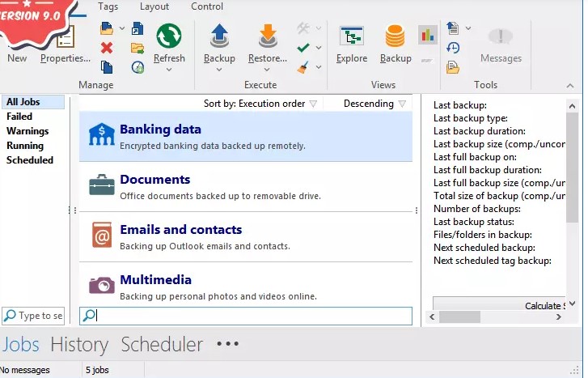
Task: Click the 5 jobs status bar entry
Action: tap(97, 370)
